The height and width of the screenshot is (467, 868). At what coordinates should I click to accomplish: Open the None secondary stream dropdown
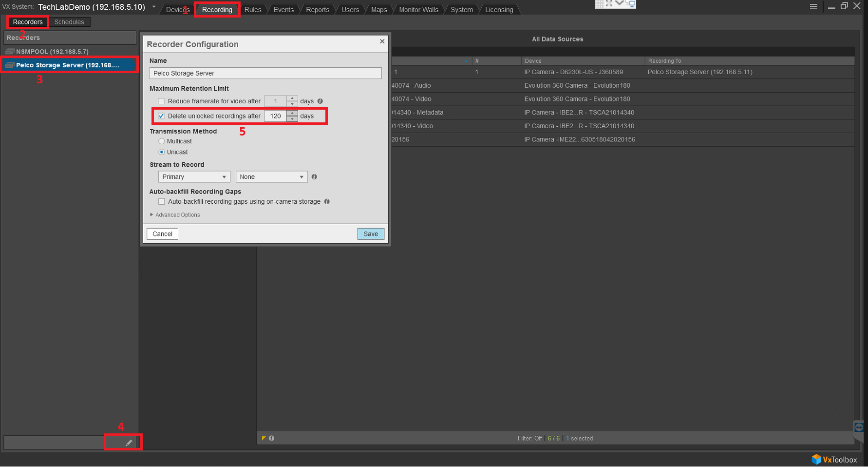pos(271,177)
